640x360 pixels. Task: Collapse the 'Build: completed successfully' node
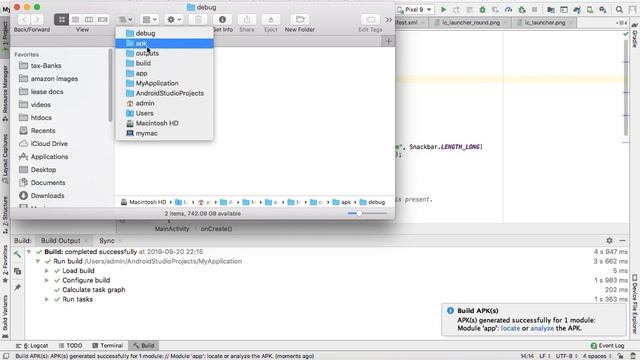pos(29,252)
